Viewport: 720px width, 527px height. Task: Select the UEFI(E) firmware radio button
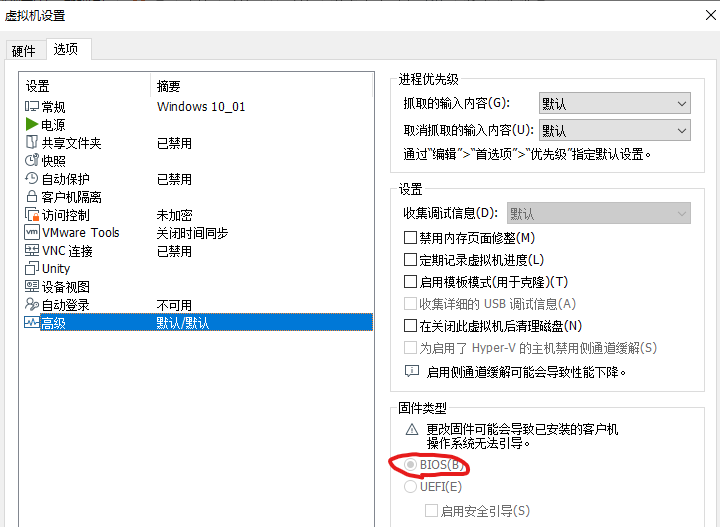410,486
